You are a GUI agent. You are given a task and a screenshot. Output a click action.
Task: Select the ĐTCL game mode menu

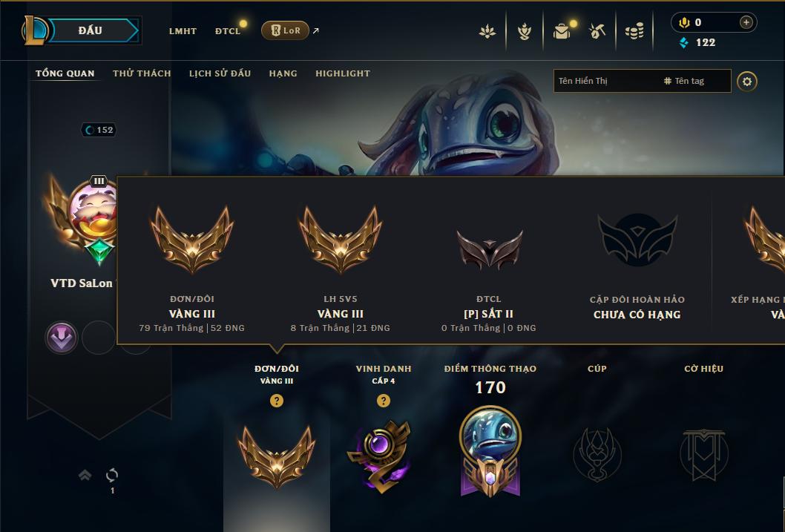click(x=228, y=31)
